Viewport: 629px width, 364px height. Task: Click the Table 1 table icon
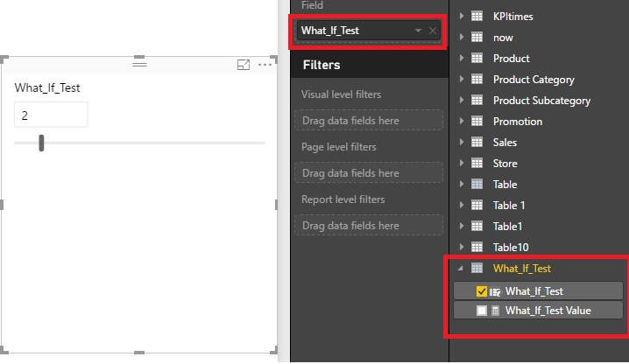coord(477,206)
